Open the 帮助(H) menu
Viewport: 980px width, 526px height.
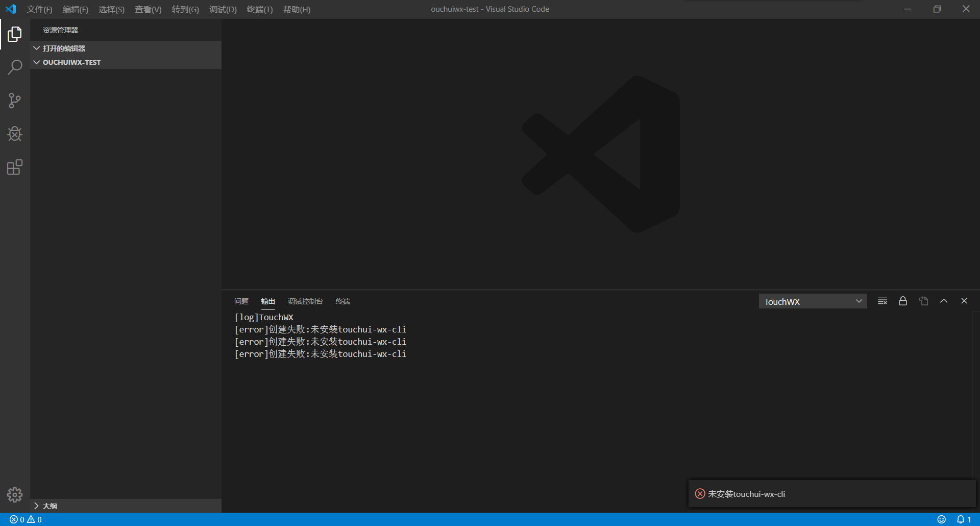[297, 9]
